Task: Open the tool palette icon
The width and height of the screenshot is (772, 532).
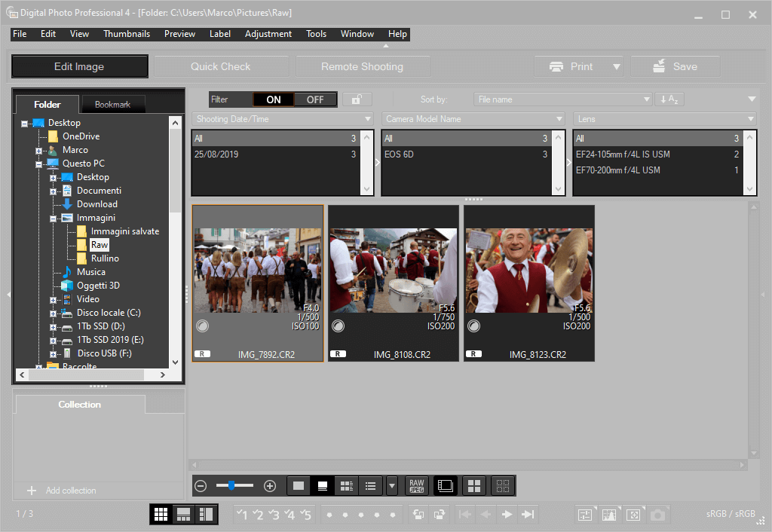Action: coord(585,515)
